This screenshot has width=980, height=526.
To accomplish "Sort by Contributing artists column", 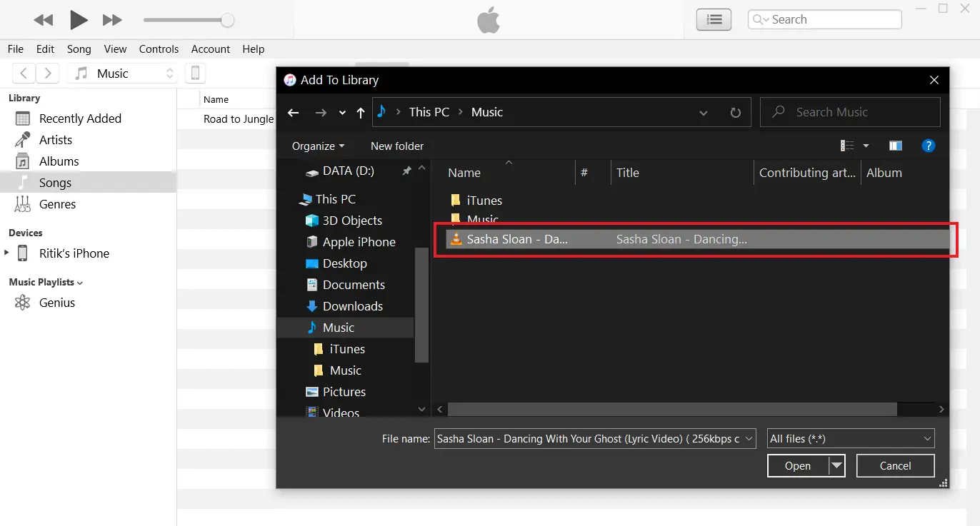I will 807,173.
